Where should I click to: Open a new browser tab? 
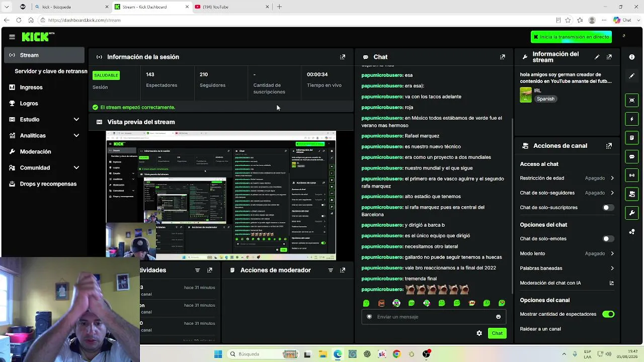(x=279, y=7)
